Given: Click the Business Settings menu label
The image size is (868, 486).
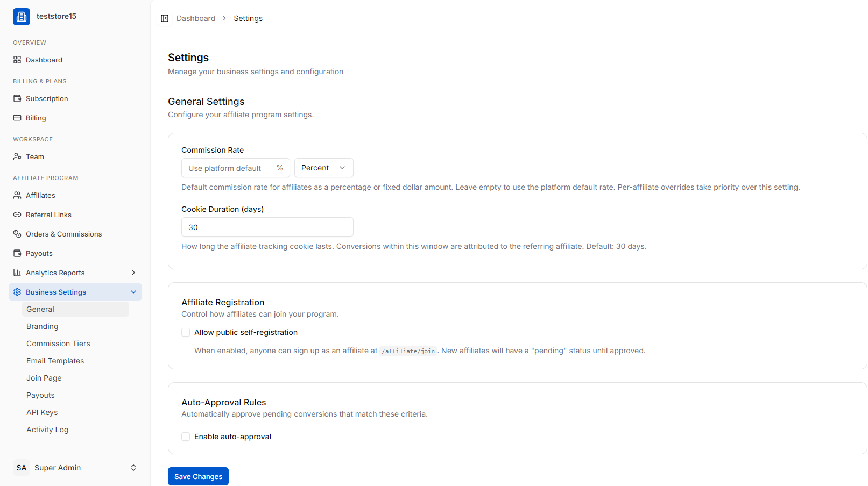Looking at the screenshot, I should [56, 292].
